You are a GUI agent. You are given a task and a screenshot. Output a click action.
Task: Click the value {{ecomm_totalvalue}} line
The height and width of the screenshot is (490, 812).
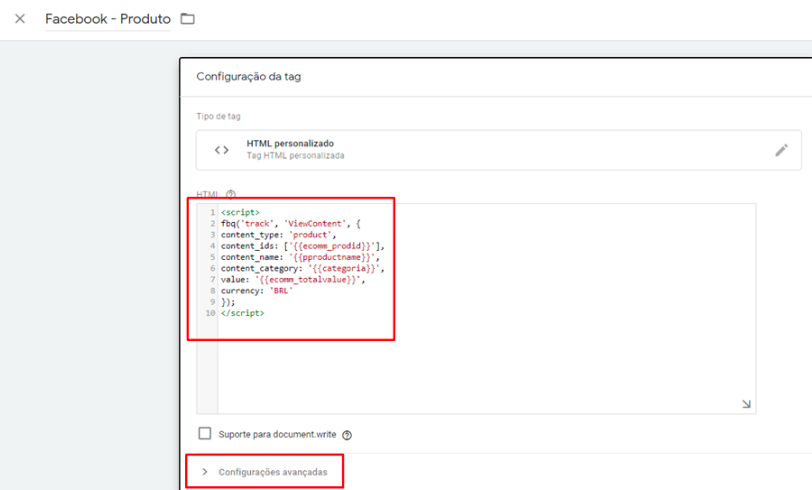[x=293, y=280]
